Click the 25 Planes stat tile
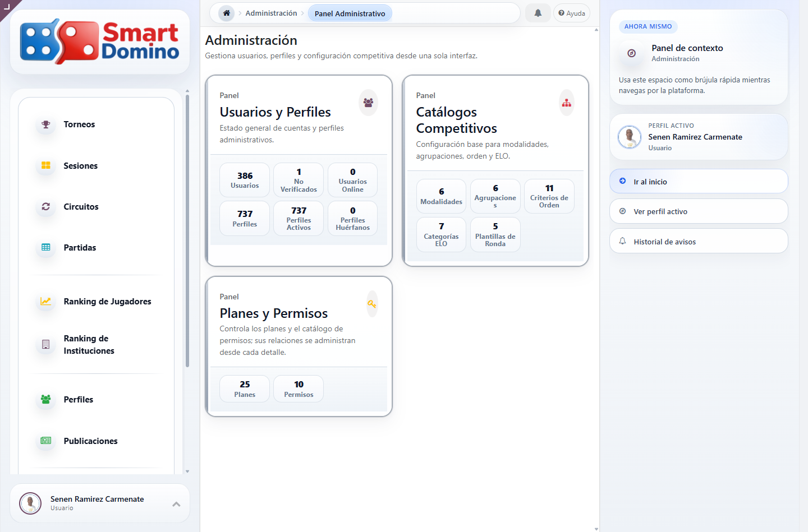Viewport: 808px width, 532px height. 245,388
